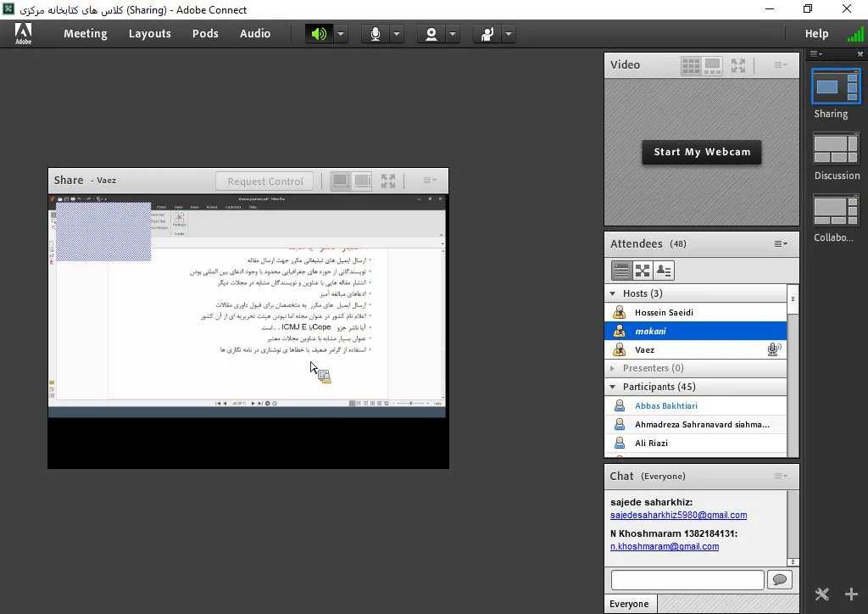Click the send chat message icon
Screen dimensions: 868x614
tap(780, 580)
